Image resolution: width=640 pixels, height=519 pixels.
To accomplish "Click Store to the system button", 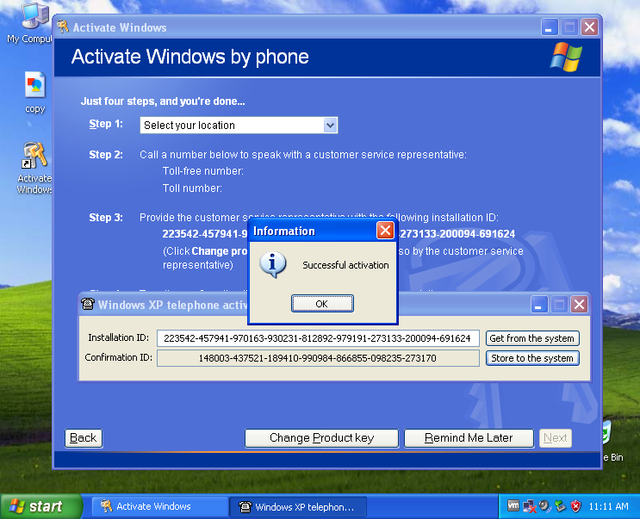I will click(532, 358).
